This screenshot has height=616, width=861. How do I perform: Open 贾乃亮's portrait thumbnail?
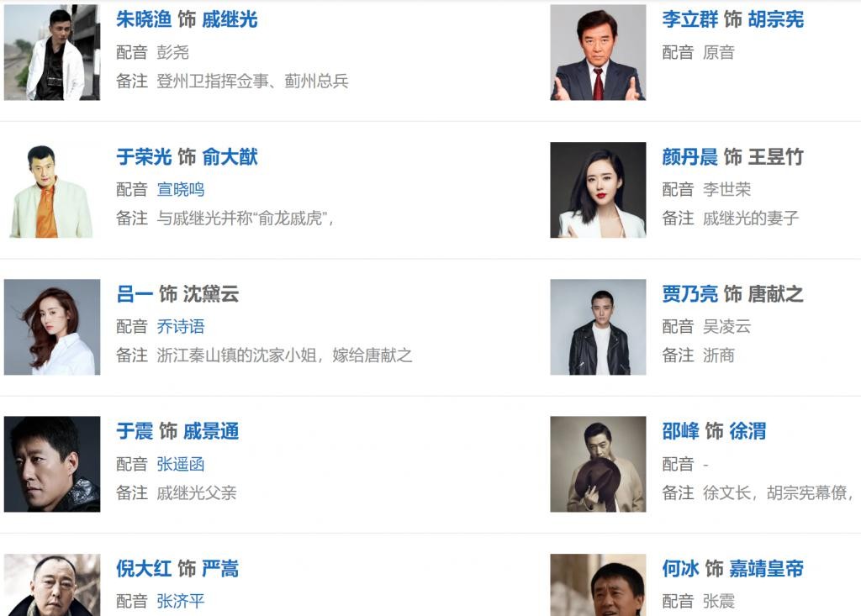tap(598, 327)
